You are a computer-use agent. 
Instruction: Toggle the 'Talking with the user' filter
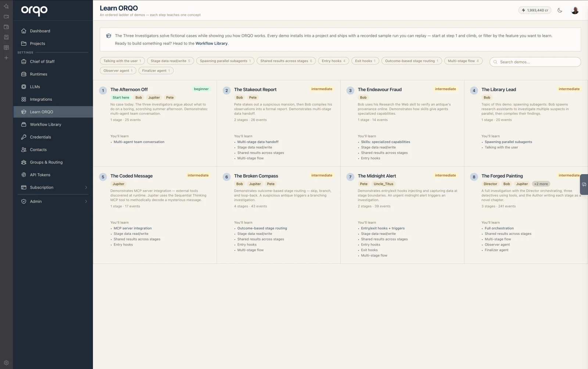click(x=122, y=61)
